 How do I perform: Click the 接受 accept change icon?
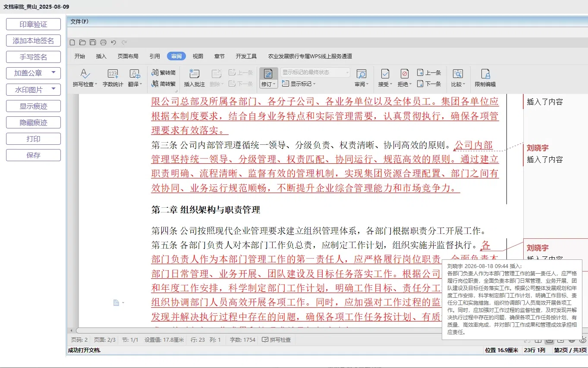[385, 74]
